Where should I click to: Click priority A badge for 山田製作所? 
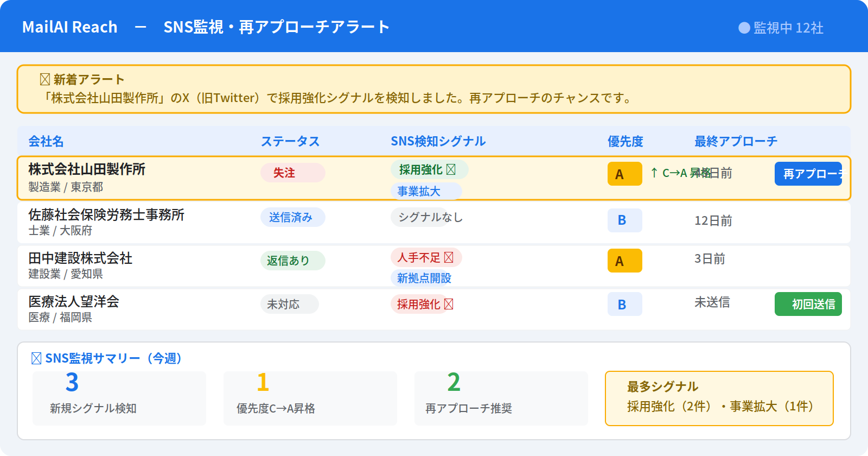pyautogui.click(x=625, y=174)
